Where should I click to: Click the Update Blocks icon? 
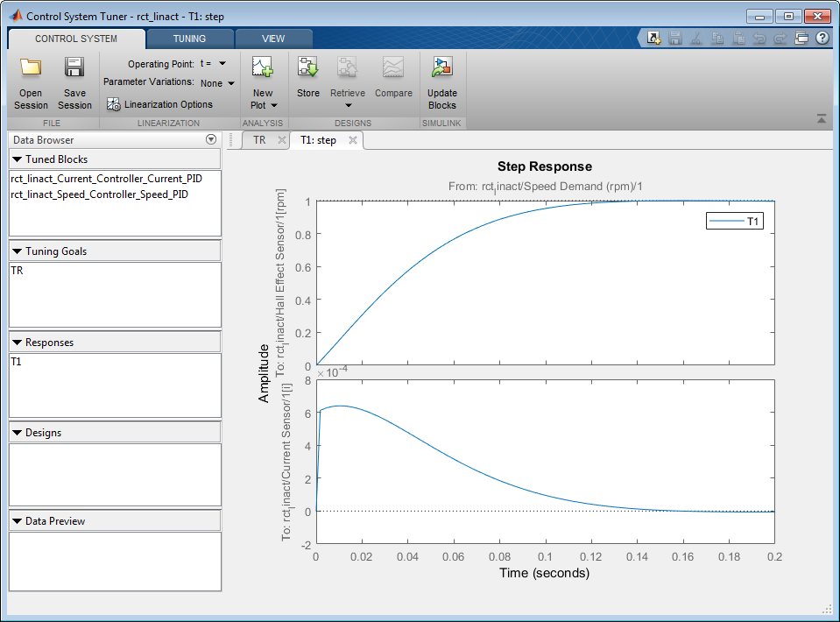pyautogui.click(x=441, y=69)
